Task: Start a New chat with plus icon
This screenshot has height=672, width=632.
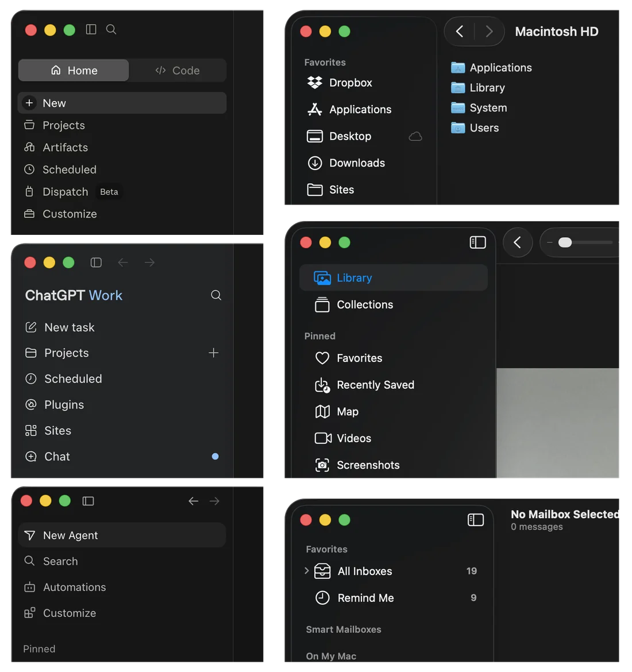Action: click(x=122, y=103)
